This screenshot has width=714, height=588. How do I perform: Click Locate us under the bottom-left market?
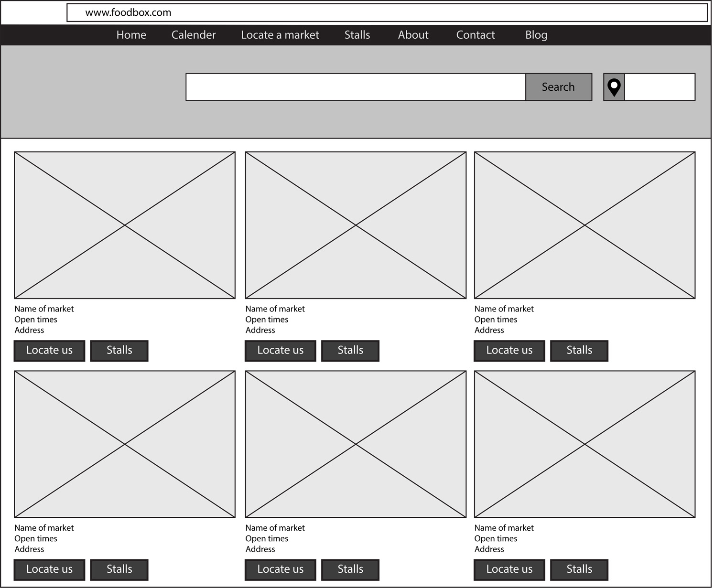[49, 569]
